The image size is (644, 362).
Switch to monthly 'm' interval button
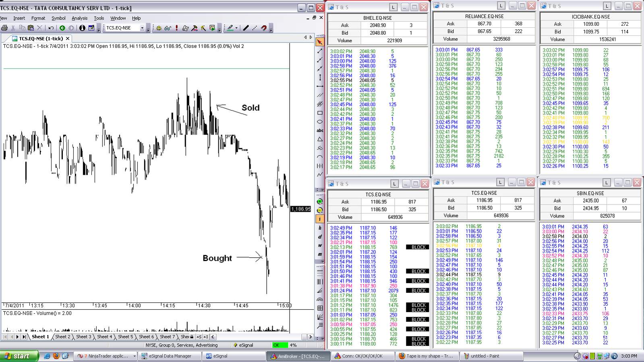pos(320,254)
